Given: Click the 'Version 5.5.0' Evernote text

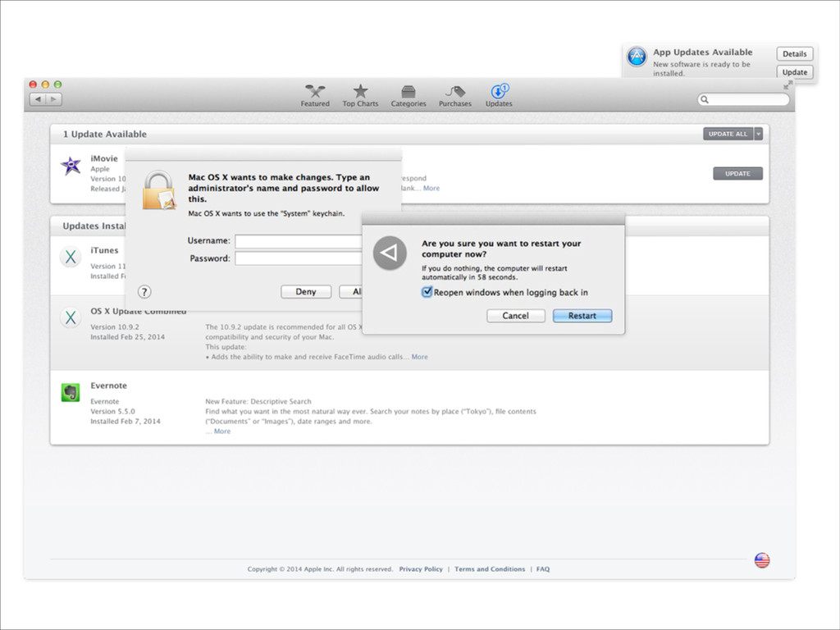Looking at the screenshot, I should 112,412.
